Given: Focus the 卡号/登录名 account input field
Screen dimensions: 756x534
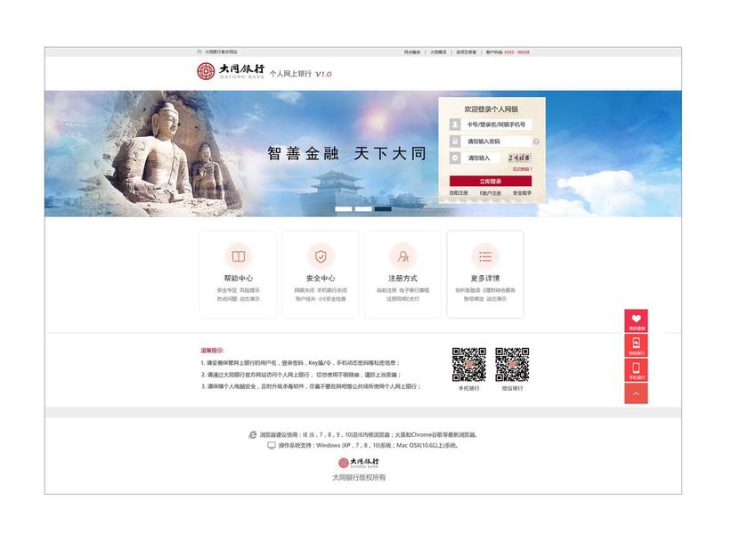Looking at the screenshot, I should click(496, 125).
